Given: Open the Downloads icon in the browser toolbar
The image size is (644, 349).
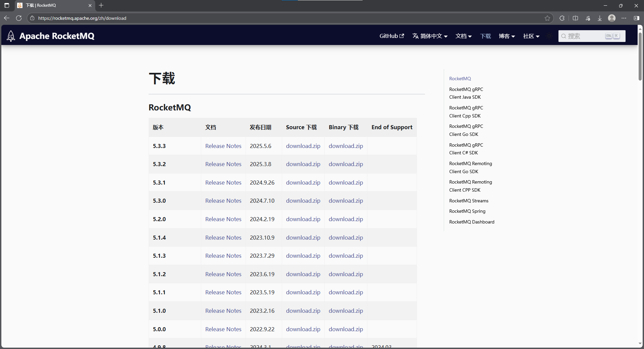Looking at the screenshot, I should (600, 18).
